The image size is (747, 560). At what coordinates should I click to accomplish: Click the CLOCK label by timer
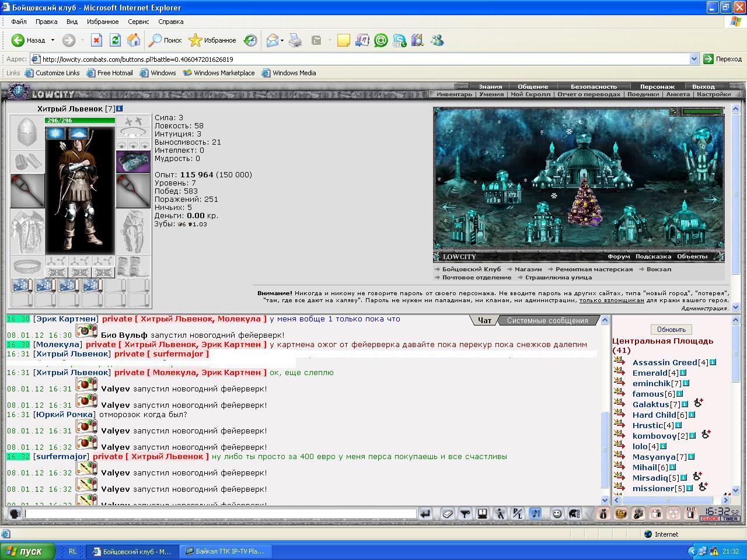[710, 519]
